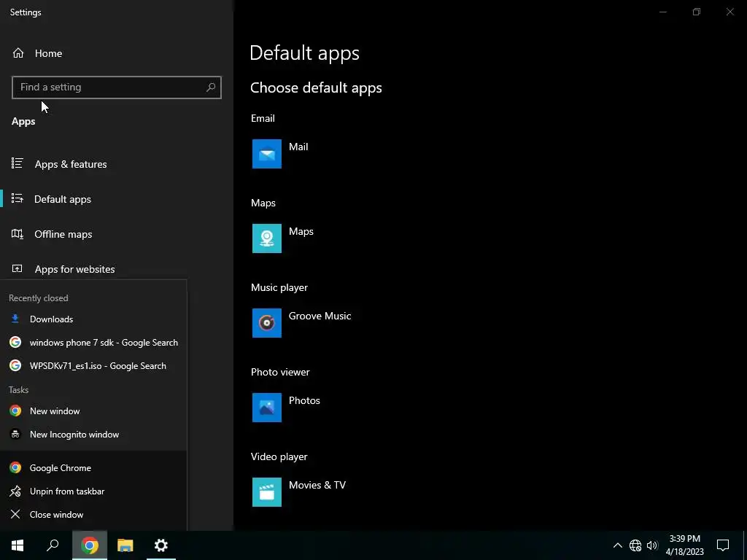Image resolution: width=747 pixels, height=560 pixels.
Task: Launch Google Chrome from the jump list
Action: [93, 467]
